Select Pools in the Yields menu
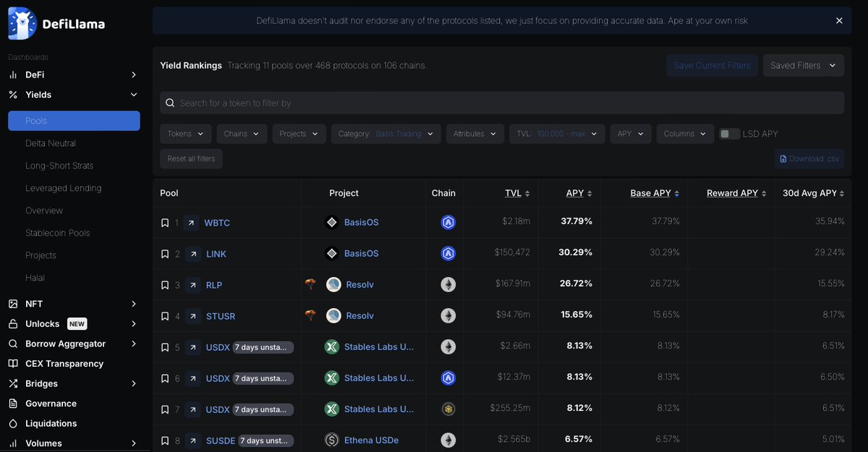The image size is (868, 452). point(74,121)
